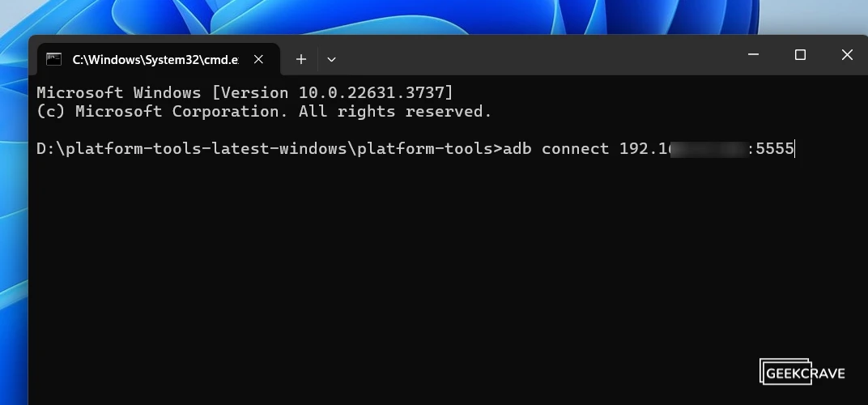
Task: Close the cmd.exe tab
Action: pyautogui.click(x=258, y=59)
